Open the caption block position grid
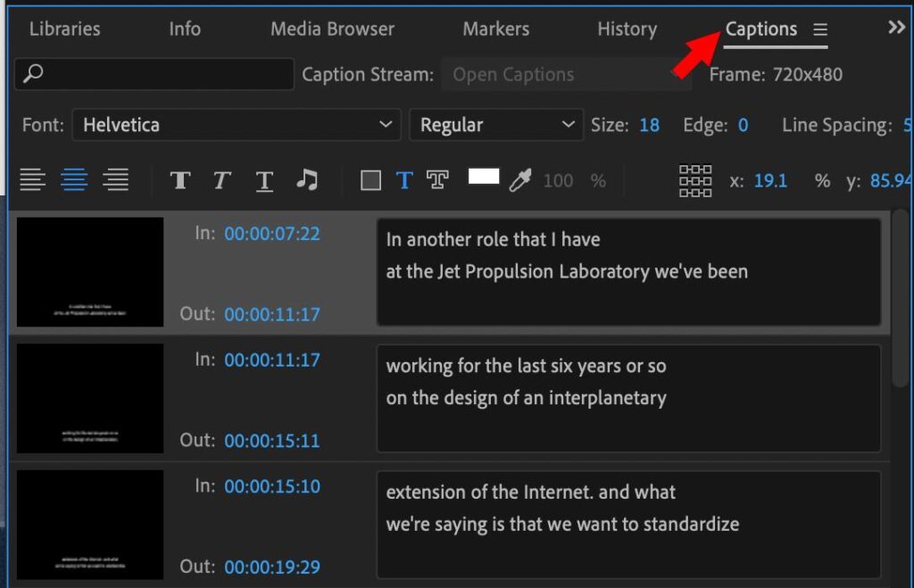Viewport: 914px width, 588px height. [695, 180]
